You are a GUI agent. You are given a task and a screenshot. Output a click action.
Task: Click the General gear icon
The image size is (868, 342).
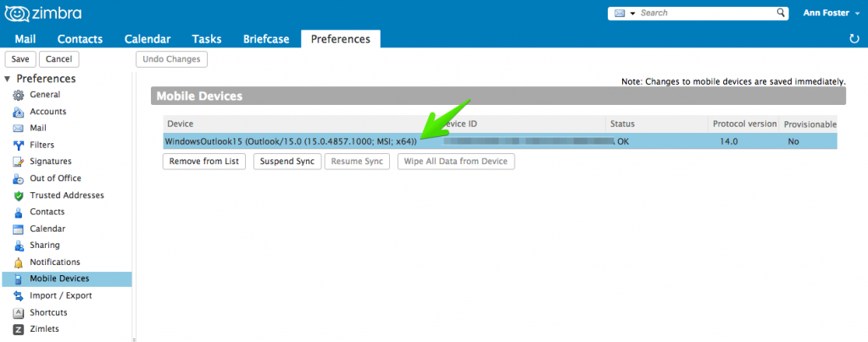coord(19,95)
